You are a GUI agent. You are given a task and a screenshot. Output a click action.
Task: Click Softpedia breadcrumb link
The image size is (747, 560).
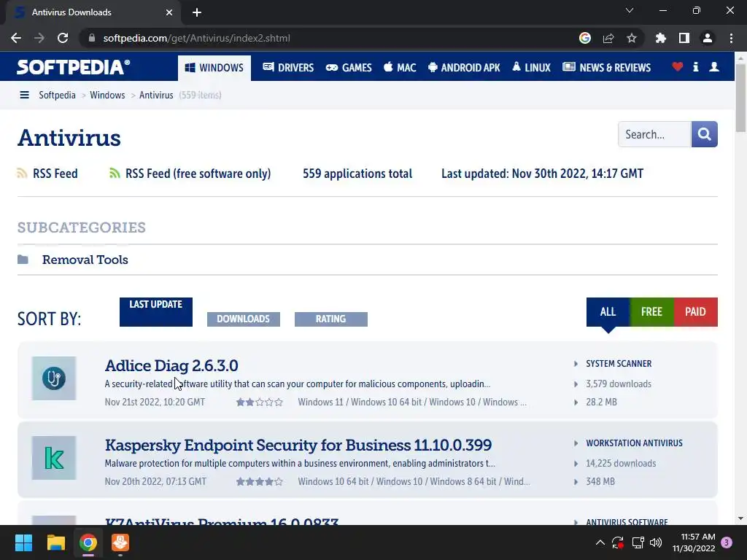coord(57,96)
